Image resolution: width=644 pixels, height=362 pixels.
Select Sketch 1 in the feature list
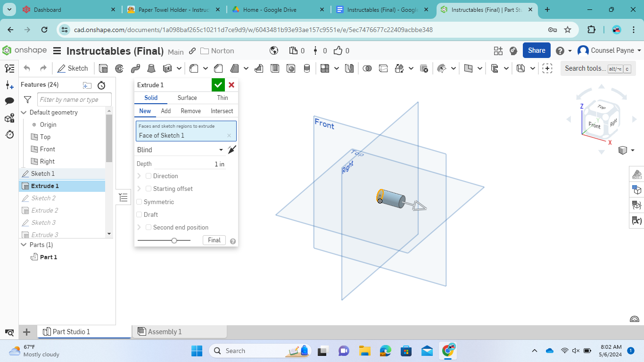coord(62,173)
